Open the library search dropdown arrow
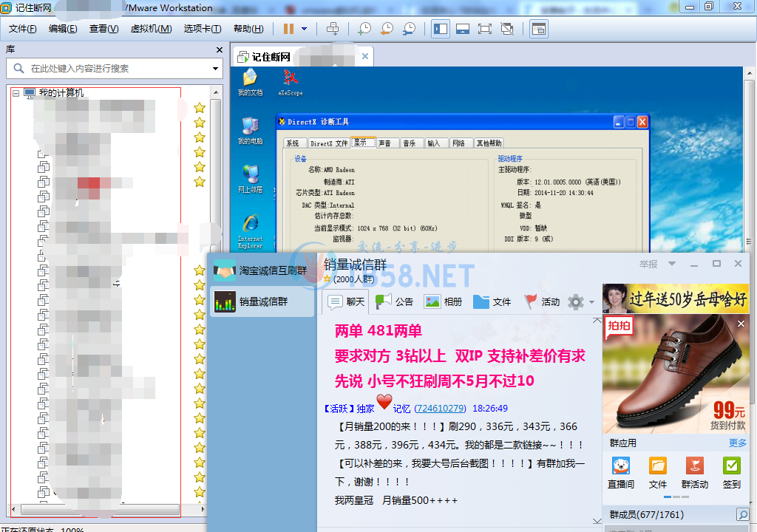This screenshot has height=532, width=757. click(x=215, y=69)
